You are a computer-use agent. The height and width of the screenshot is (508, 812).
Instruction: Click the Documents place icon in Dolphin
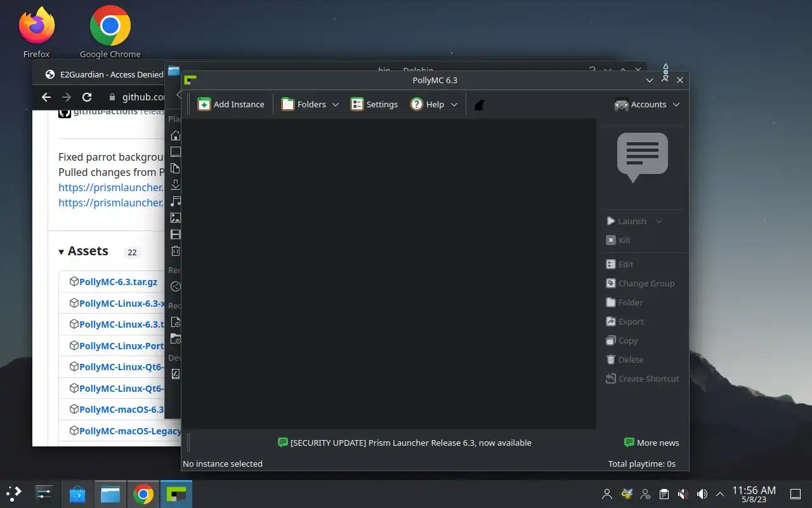(x=176, y=168)
